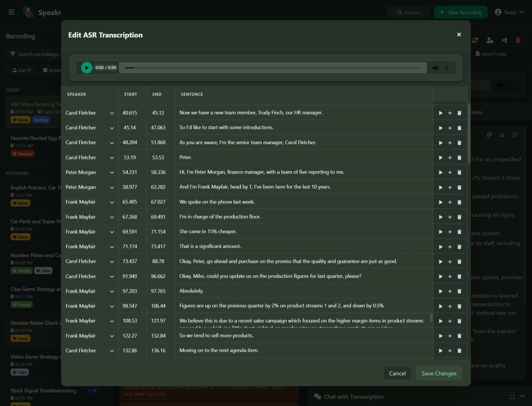The height and width of the screenshot is (406, 532).
Task: Open the speaker dropdown for Peter Morgan
Action: click(x=112, y=172)
